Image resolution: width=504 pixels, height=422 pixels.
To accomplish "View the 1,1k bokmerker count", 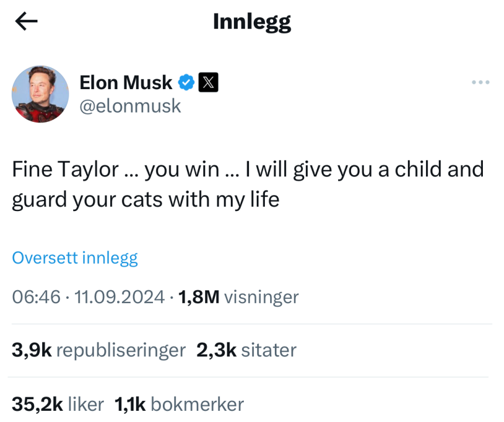I will 179,404.
